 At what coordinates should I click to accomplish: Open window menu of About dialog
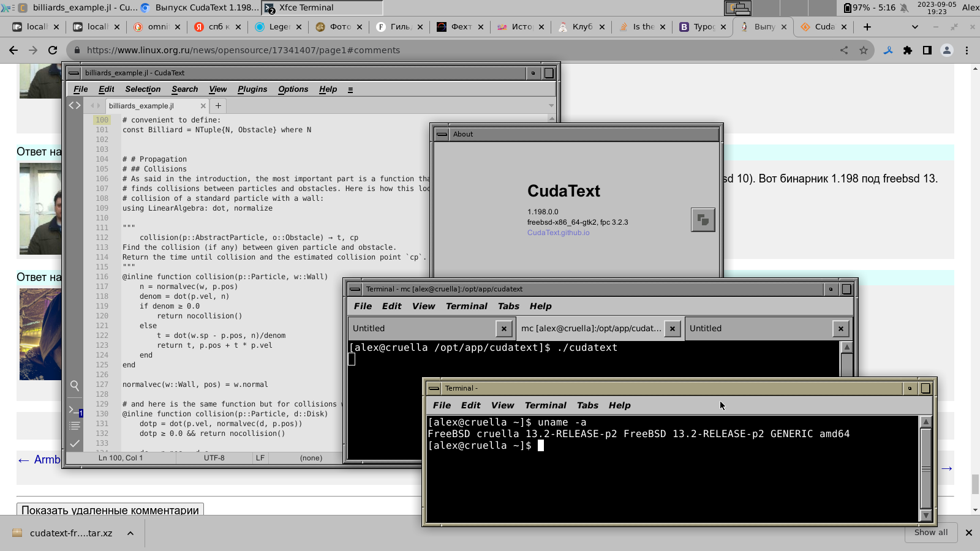click(442, 134)
